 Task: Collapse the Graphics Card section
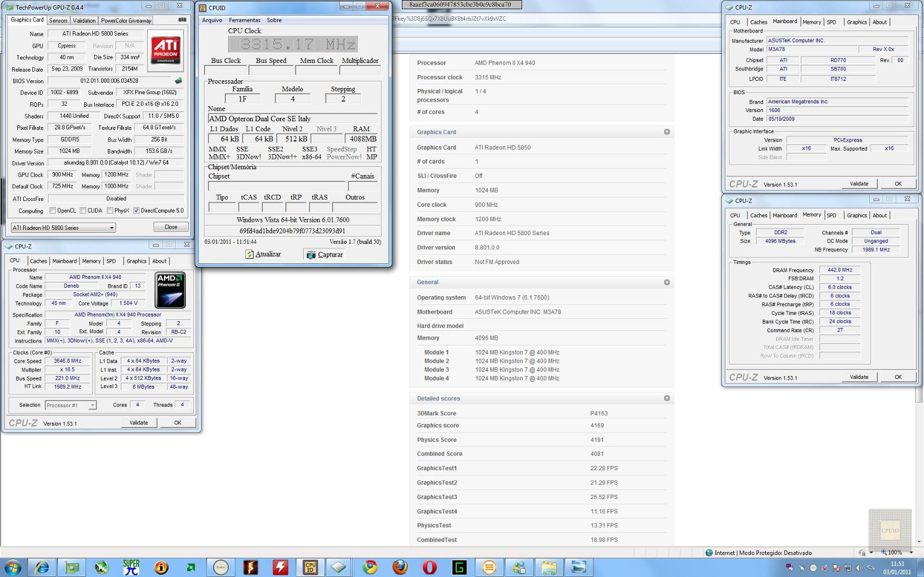(x=667, y=132)
